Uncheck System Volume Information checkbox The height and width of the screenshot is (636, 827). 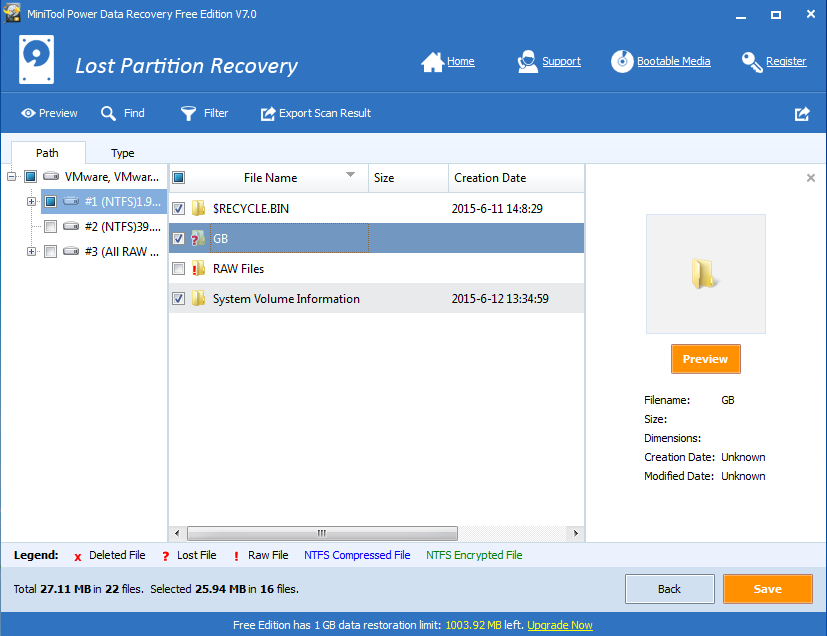179,298
